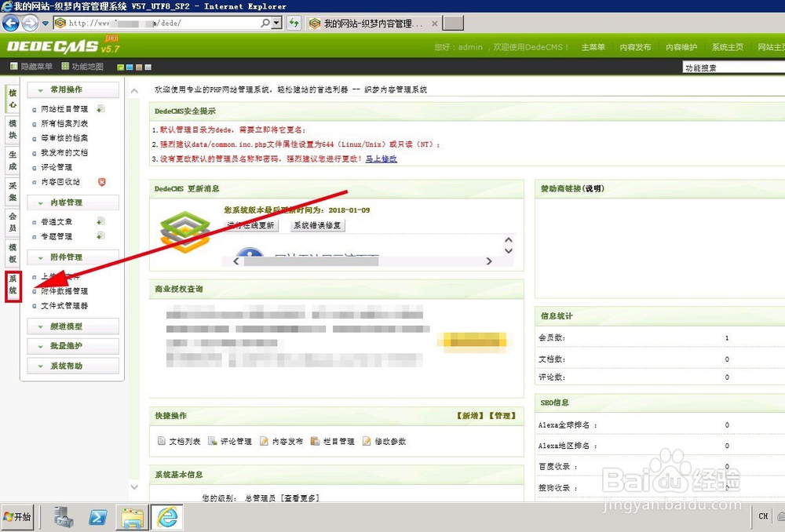The height and width of the screenshot is (532, 785).
Task: Click 隐藏菜单 to hide the menu
Action: pos(31,67)
